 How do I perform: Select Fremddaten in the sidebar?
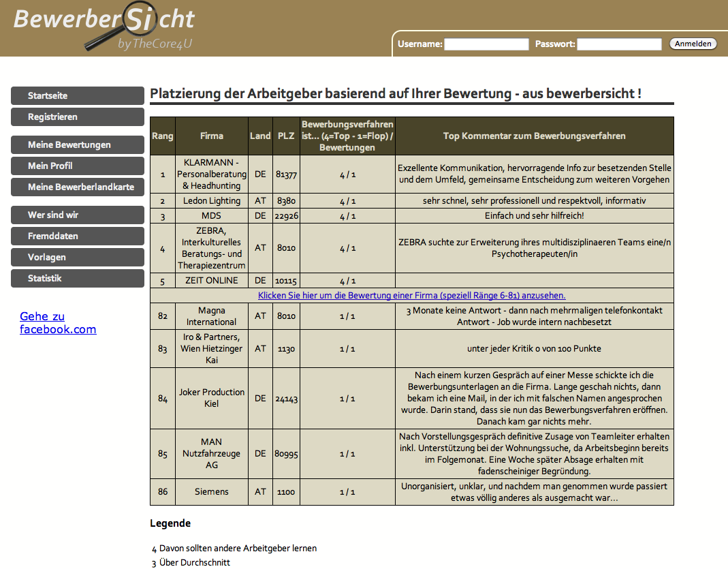pyautogui.click(x=78, y=236)
